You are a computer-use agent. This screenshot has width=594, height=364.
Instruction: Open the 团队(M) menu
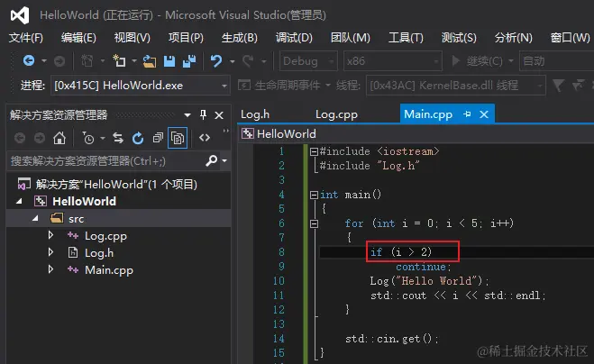click(350, 38)
